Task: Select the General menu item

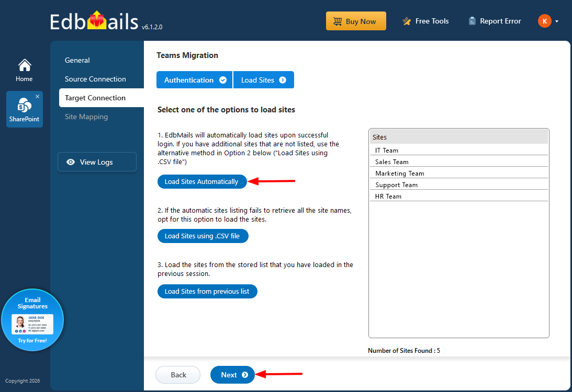Action: tap(77, 60)
